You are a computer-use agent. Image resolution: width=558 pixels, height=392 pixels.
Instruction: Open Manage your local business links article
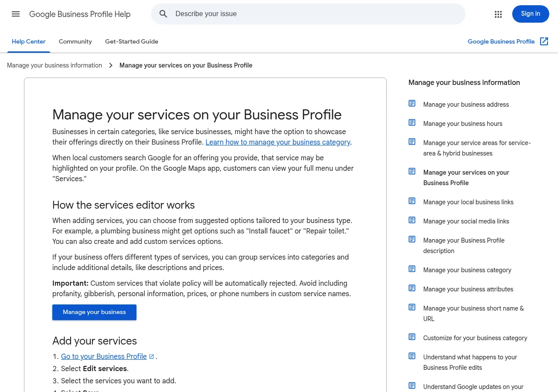click(x=468, y=202)
